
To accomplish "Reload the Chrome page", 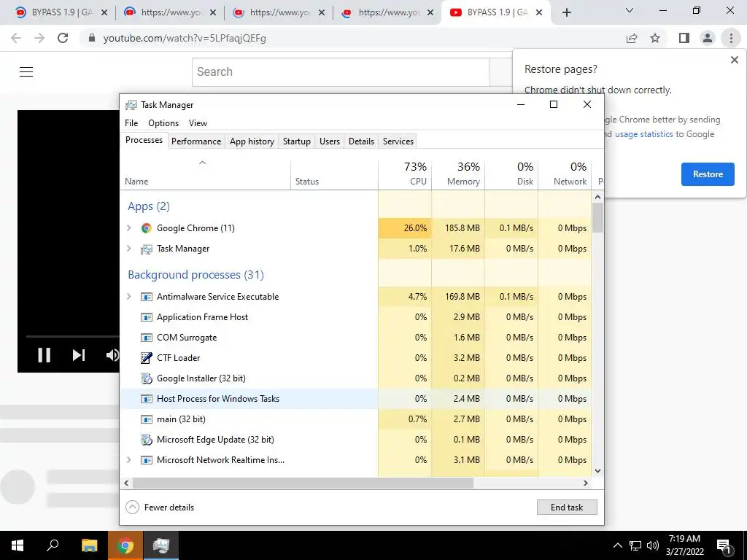I will (63, 38).
